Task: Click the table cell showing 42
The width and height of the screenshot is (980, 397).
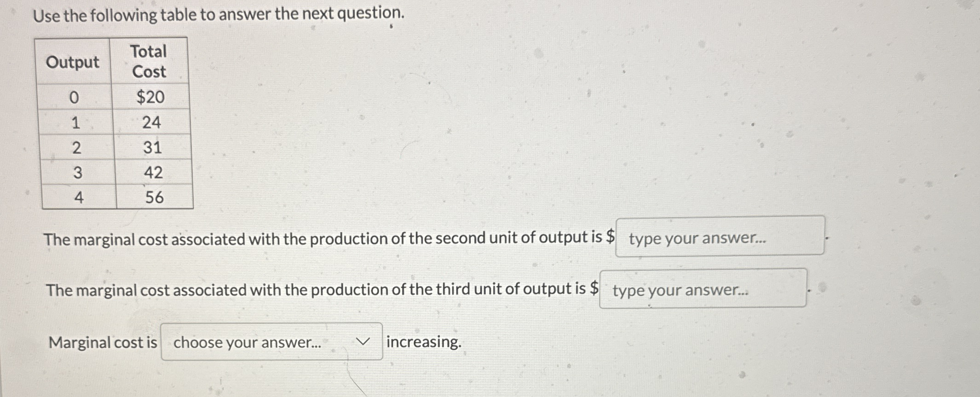Action: click(x=154, y=173)
